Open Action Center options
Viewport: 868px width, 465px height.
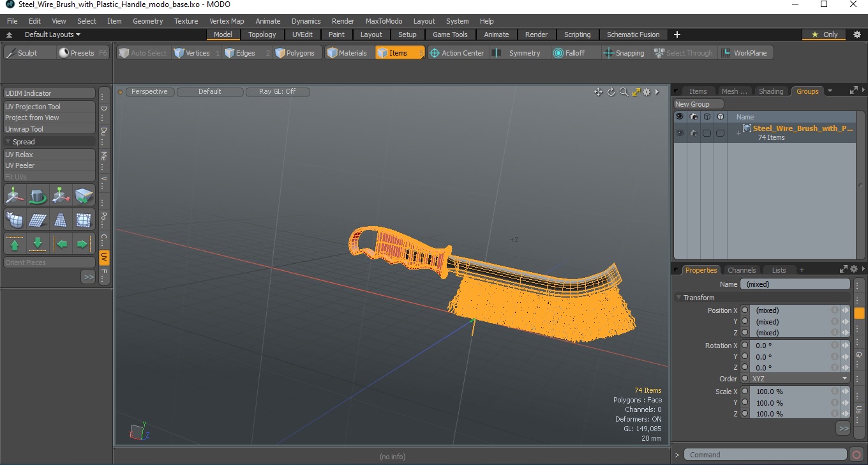pyautogui.click(x=457, y=53)
